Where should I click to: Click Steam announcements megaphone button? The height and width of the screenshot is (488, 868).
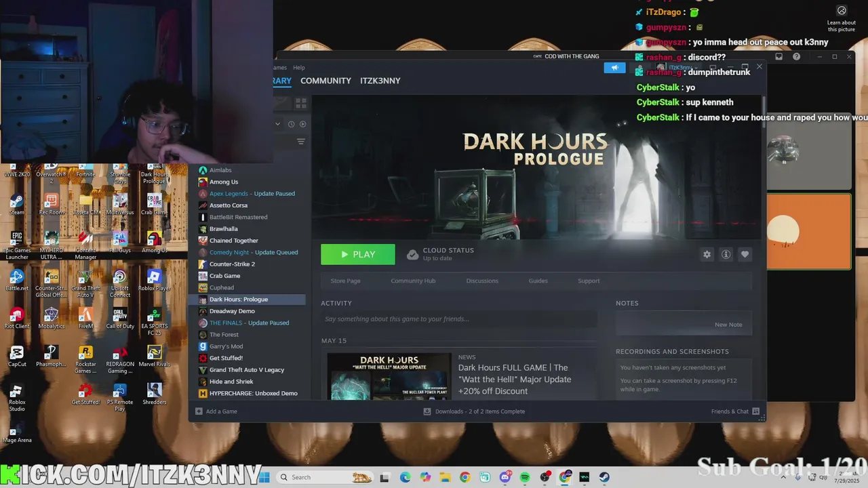614,68
